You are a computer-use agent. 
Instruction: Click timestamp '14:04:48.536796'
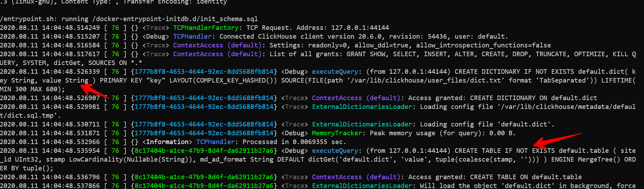(x=71, y=177)
